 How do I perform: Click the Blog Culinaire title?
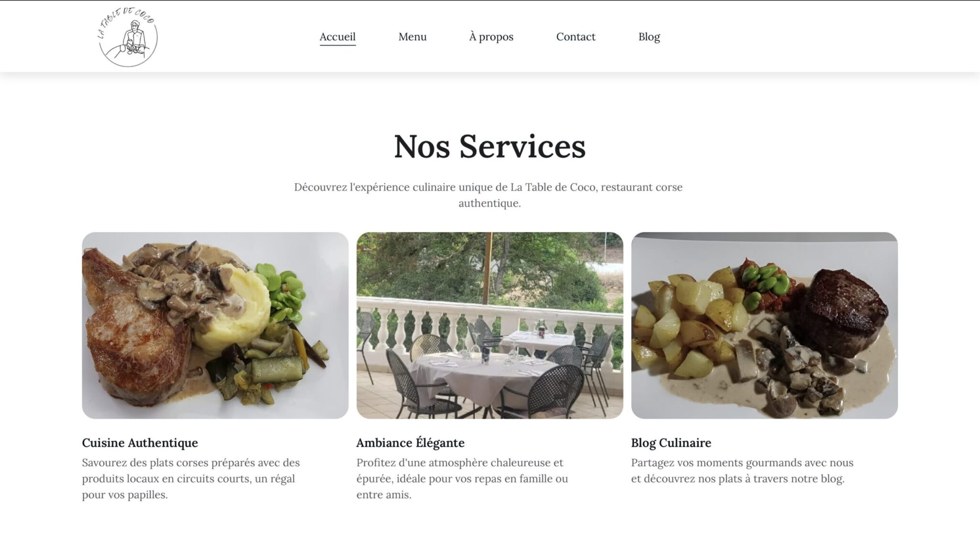click(671, 443)
